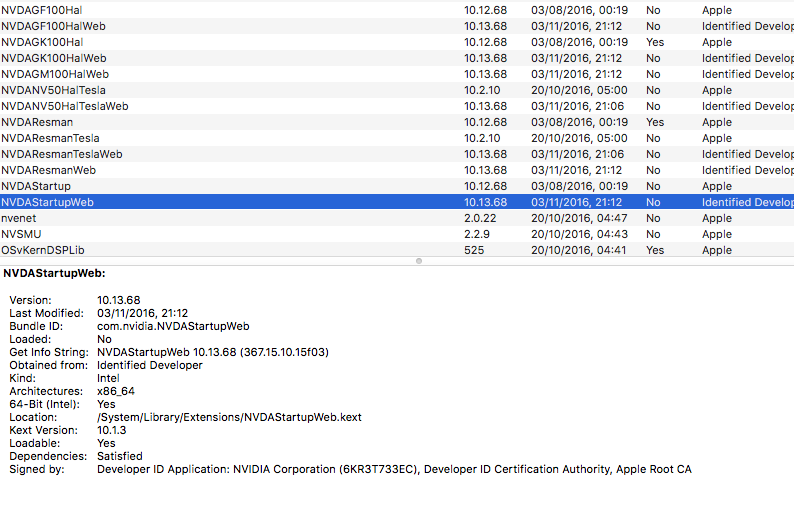This screenshot has width=794, height=510.
Task: Click the Location kext path
Action: click(x=229, y=417)
